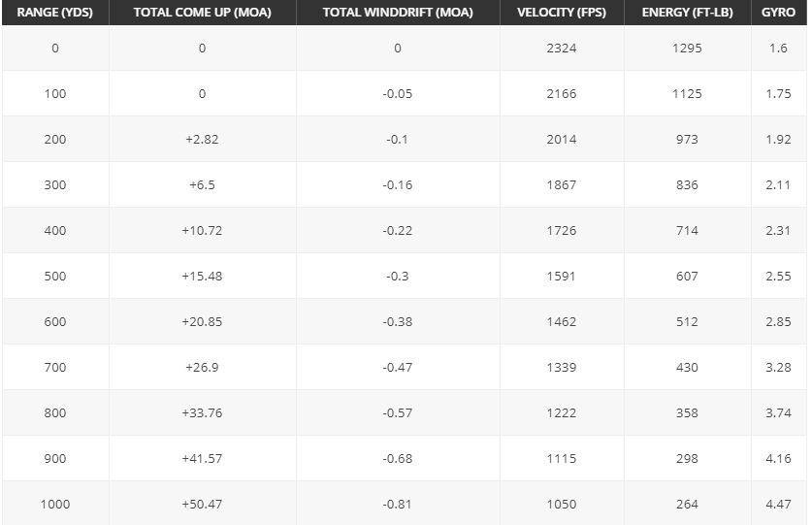Click the 1295 energy value
Screen dimensions: 812x525
tap(687, 49)
